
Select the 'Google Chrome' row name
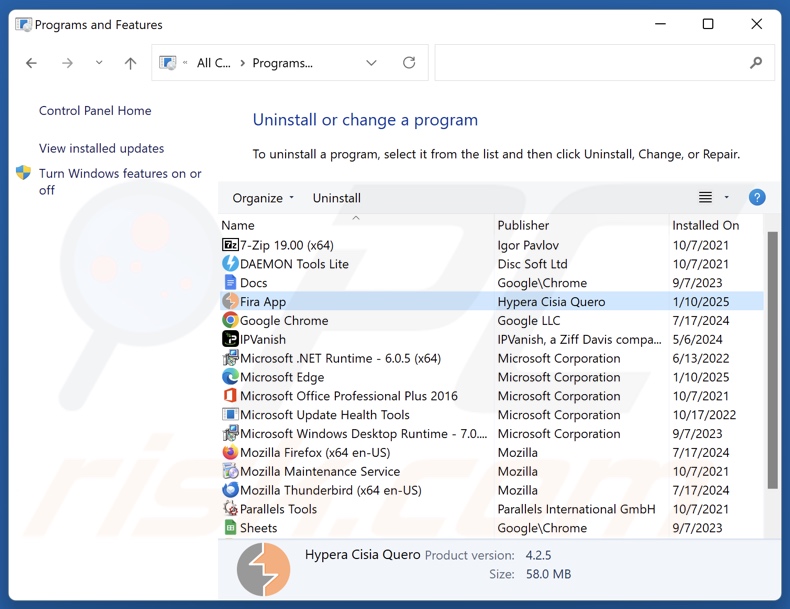point(284,320)
